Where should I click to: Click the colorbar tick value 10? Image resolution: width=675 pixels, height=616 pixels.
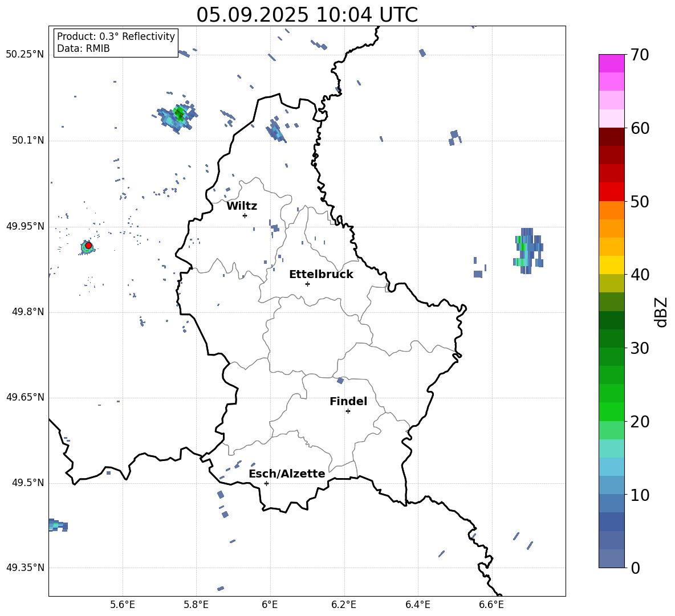point(639,495)
